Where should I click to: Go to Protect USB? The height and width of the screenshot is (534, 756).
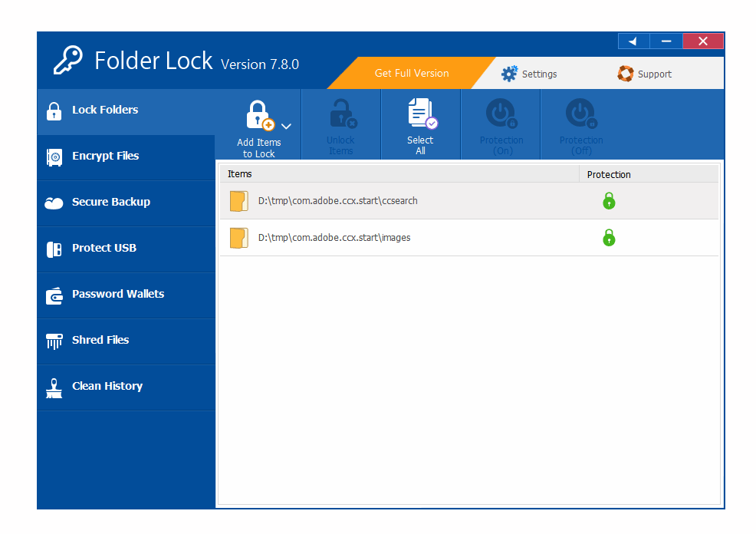coord(126,249)
